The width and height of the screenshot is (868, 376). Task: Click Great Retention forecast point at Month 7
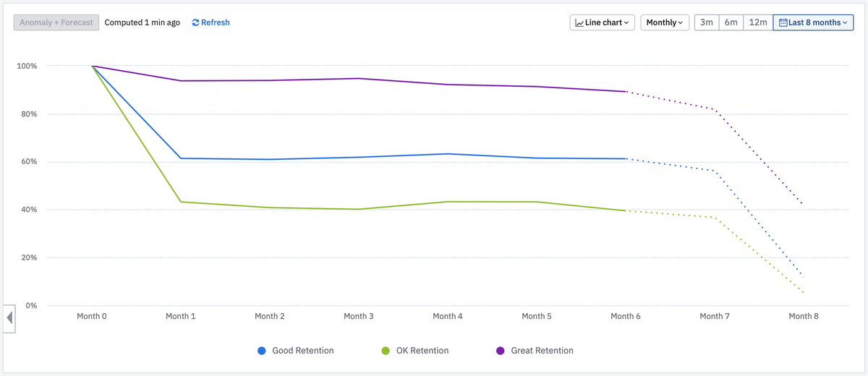715,109
